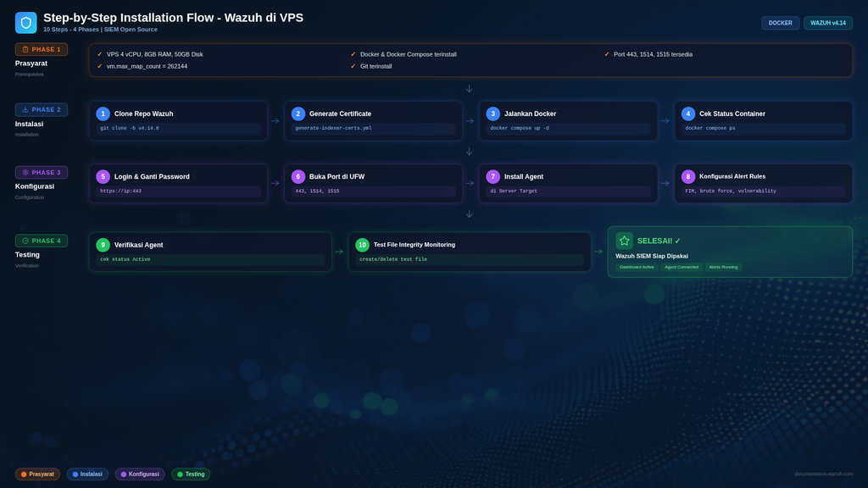Click the git clone -b v4.14.0 command
Image resolution: width=868 pixels, height=488 pixels.
tap(130, 128)
